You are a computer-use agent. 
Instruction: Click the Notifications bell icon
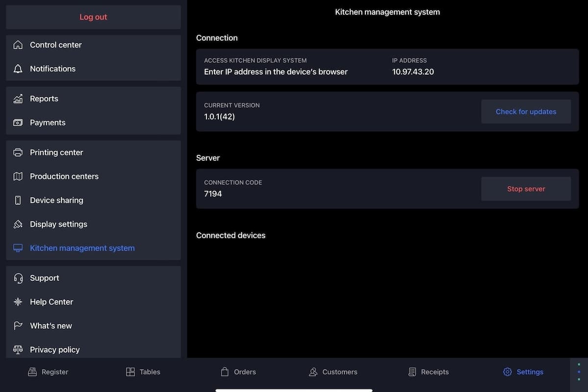pyautogui.click(x=18, y=69)
